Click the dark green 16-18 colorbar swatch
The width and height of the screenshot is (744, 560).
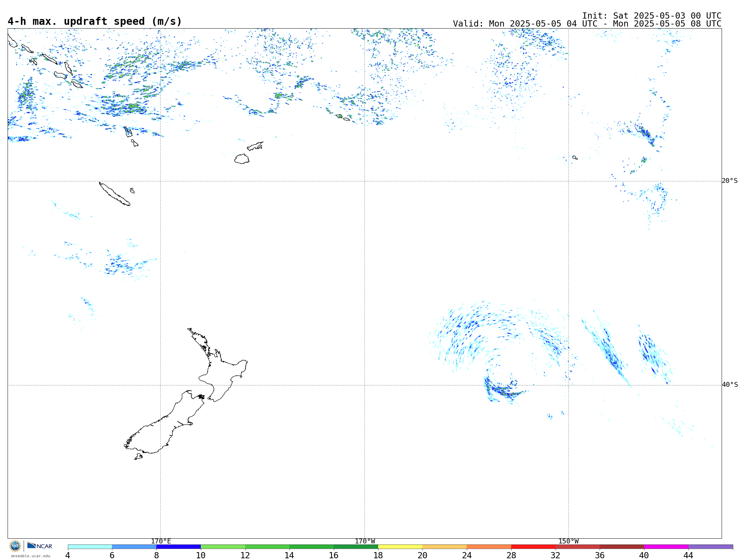tap(356, 547)
